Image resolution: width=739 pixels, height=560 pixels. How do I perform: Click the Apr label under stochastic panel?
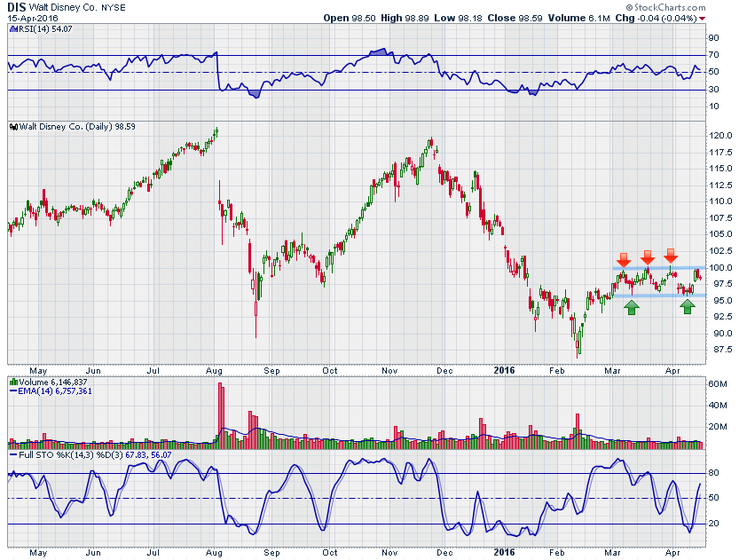point(672,553)
